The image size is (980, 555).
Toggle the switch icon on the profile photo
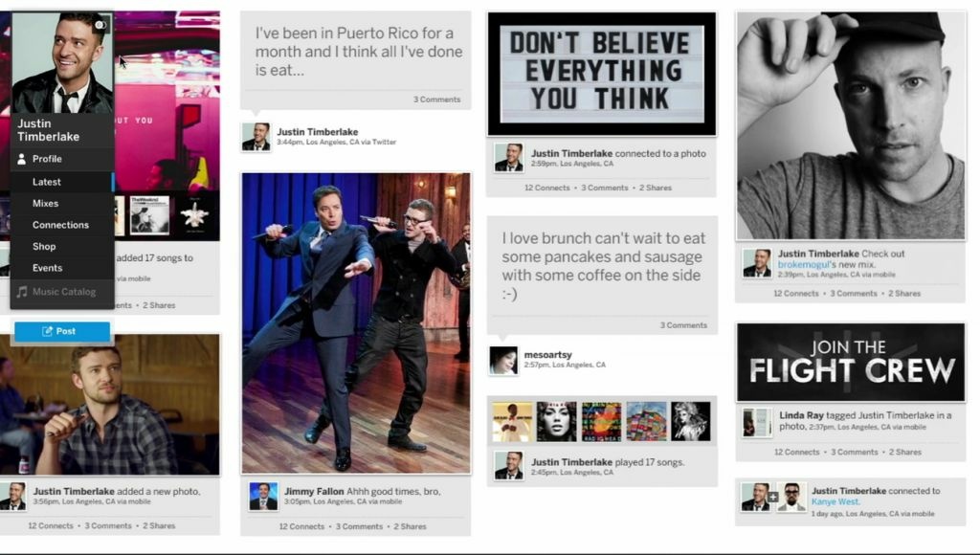click(100, 25)
